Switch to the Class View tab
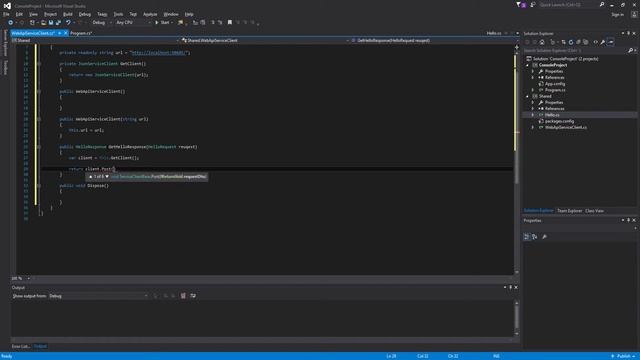This screenshot has height=360, width=640. (x=594, y=211)
